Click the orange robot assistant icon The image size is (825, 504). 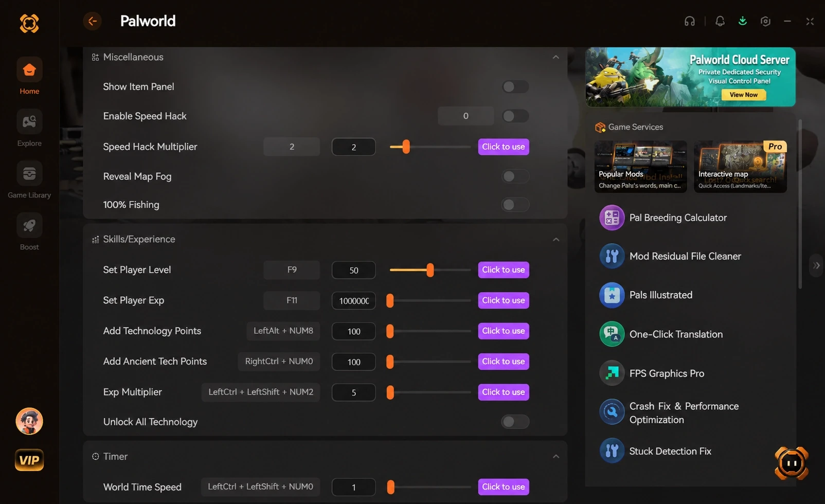[x=792, y=463]
